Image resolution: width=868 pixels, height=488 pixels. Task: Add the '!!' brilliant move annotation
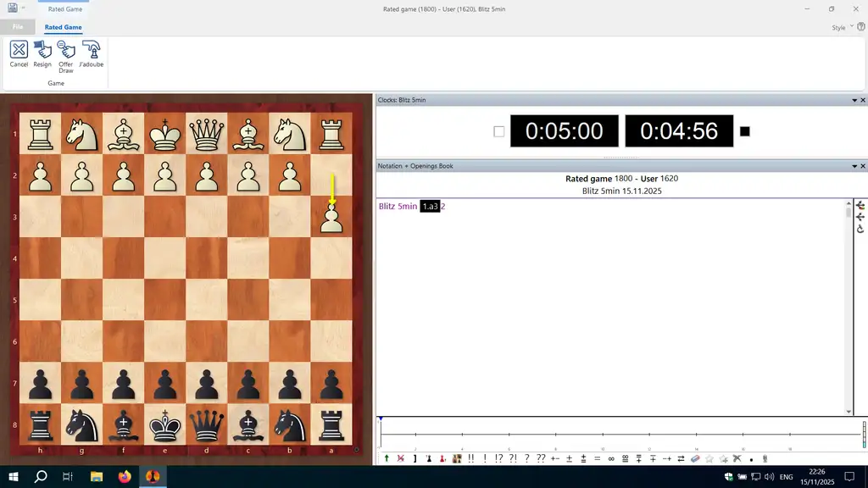click(471, 458)
